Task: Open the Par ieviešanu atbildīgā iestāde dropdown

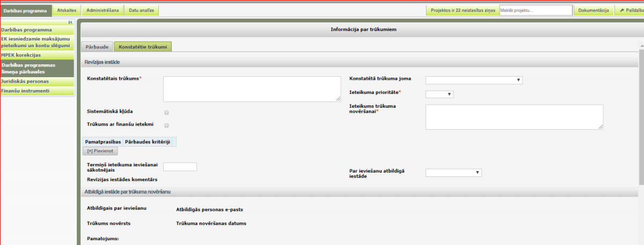Action: (x=453, y=173)
